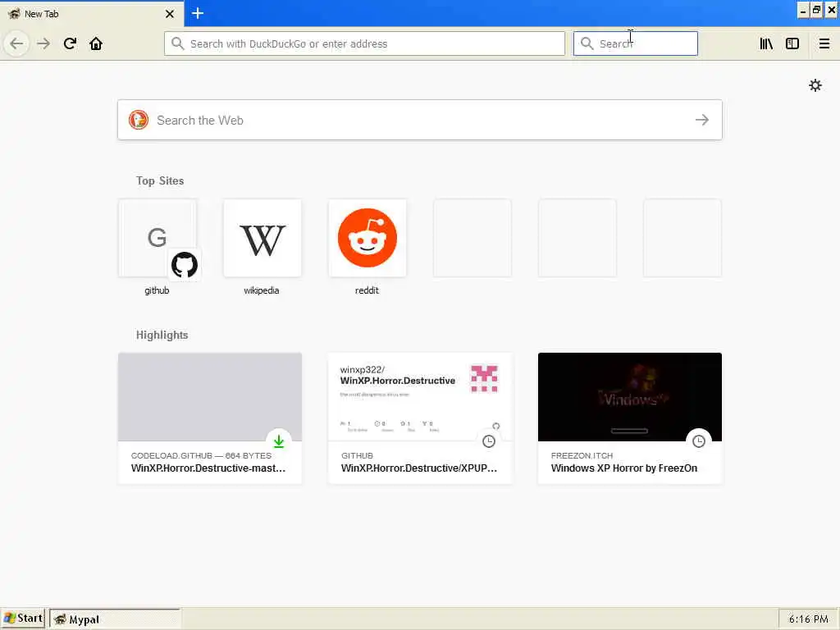840x630 pixels.
Task: Open the Windows Start menu
Action: 23,619
